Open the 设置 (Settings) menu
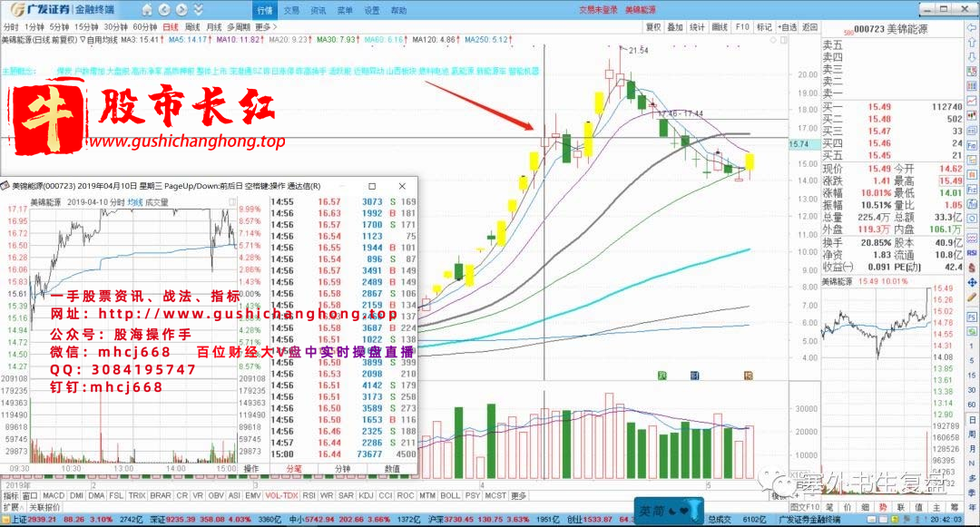 372,10
